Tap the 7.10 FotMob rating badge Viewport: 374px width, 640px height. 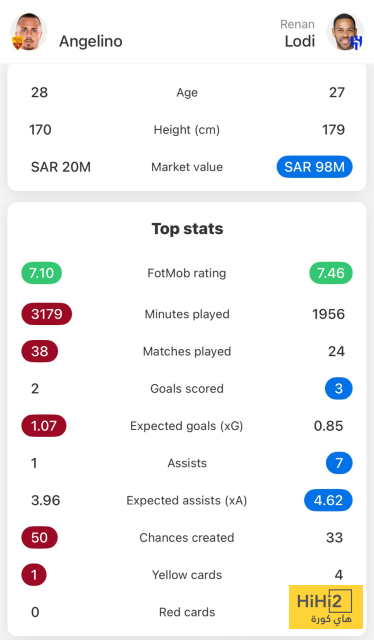pos(42,273)
